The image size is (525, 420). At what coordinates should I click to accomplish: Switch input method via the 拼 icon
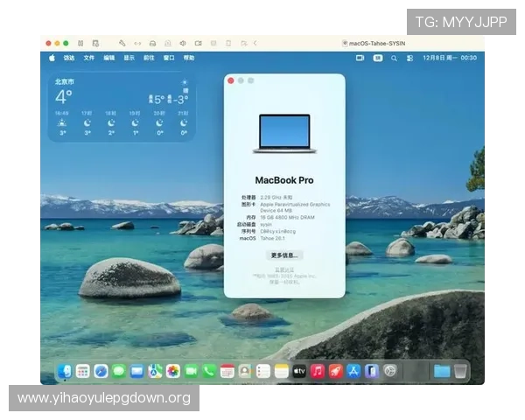pyautogui.click(x=378, y=58)
